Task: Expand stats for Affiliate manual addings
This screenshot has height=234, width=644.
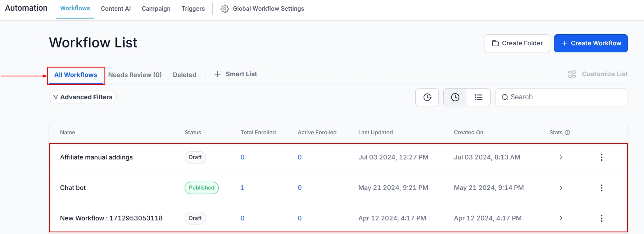Action: coord(561,157)
